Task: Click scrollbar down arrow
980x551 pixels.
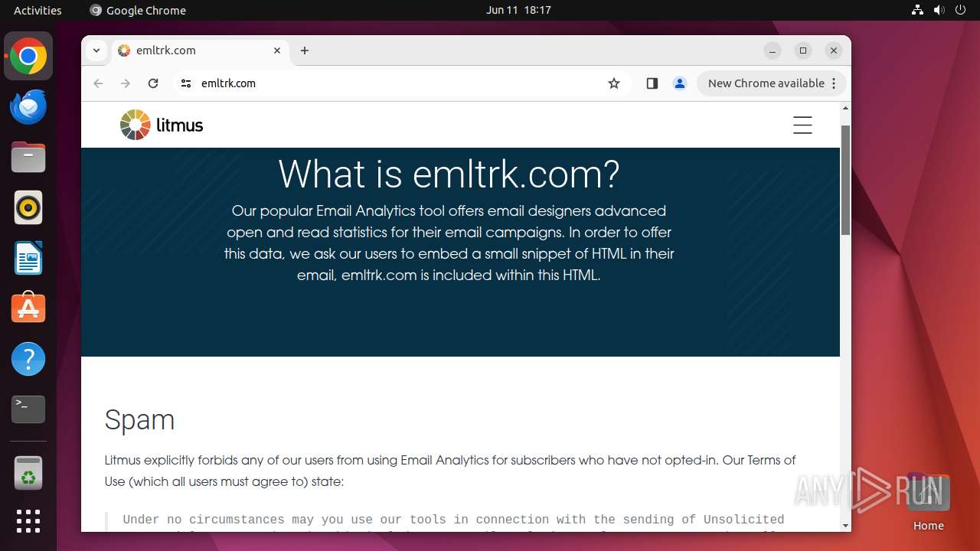Action: [845, 526]
